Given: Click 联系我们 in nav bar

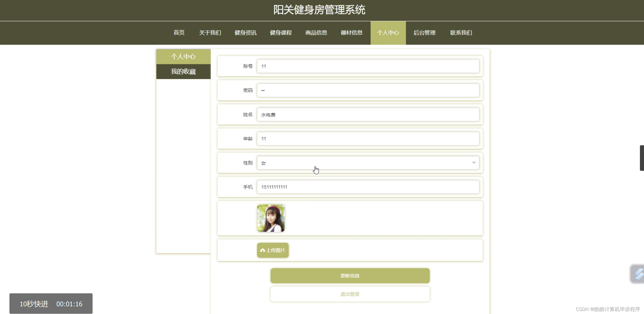Looking at the screenshot, I should pos(461,33).
